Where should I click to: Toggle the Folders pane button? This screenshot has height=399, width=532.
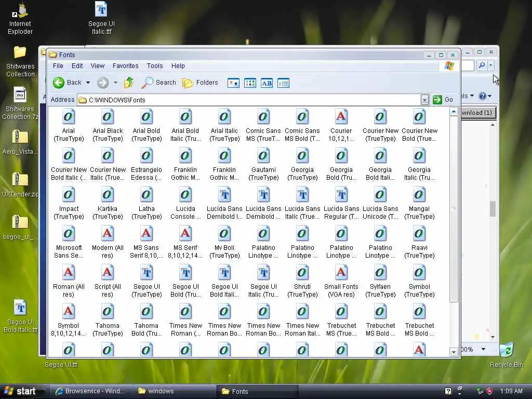(x=200, y=83)
